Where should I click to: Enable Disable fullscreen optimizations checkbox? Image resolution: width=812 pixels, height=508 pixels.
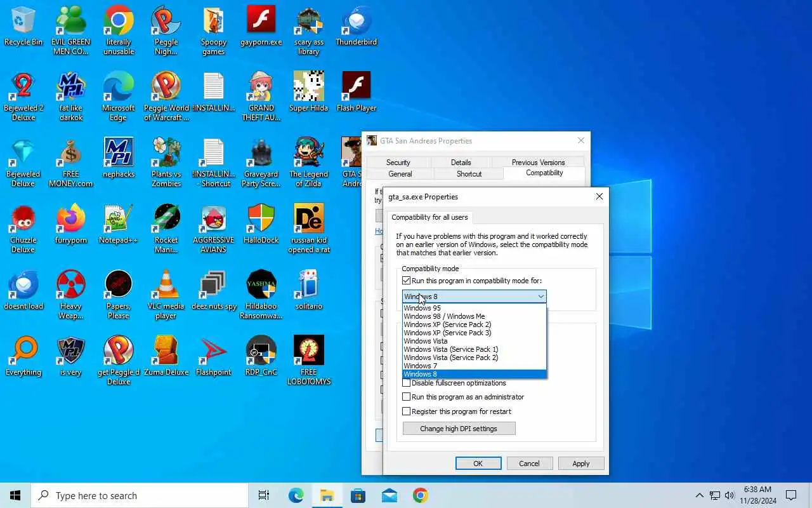pos(407,383)
